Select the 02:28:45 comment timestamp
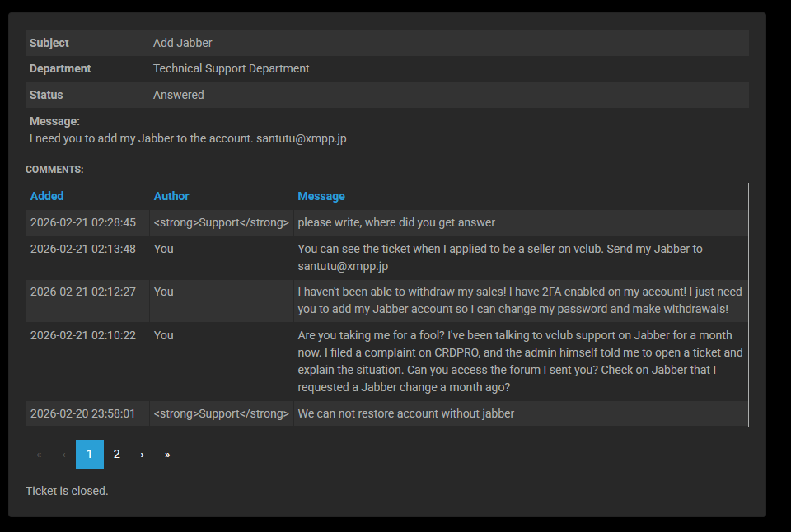 [83, 222]
